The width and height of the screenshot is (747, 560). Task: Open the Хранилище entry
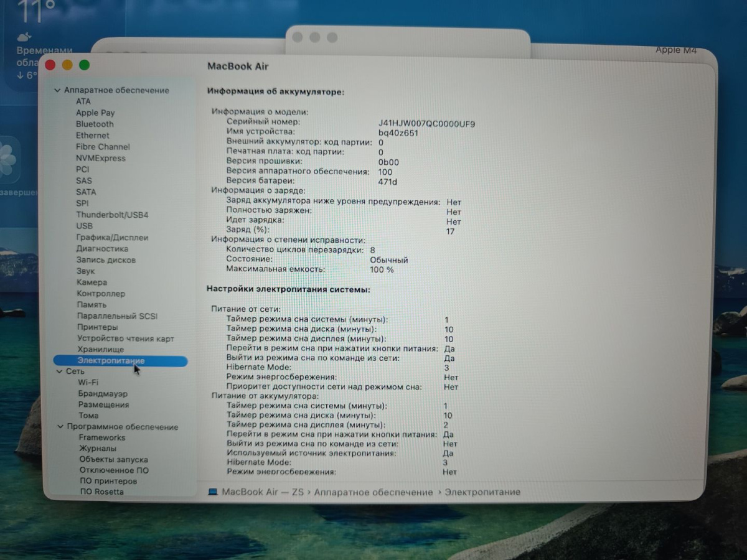pyautogui.click(x=101, y=350)
